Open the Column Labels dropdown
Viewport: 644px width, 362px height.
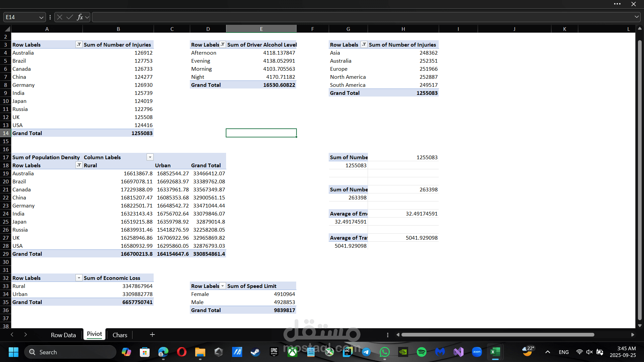pyautogui.click(x=150, y=157)
